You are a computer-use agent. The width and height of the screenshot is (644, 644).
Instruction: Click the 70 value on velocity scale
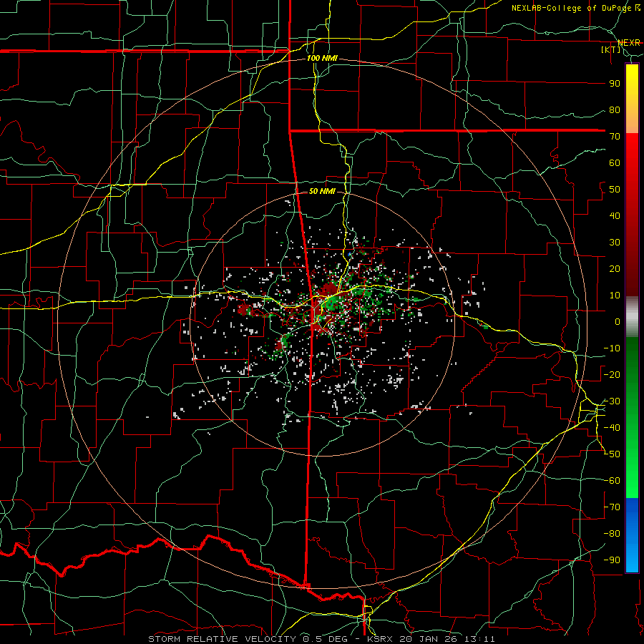click(x=615, y=137)
